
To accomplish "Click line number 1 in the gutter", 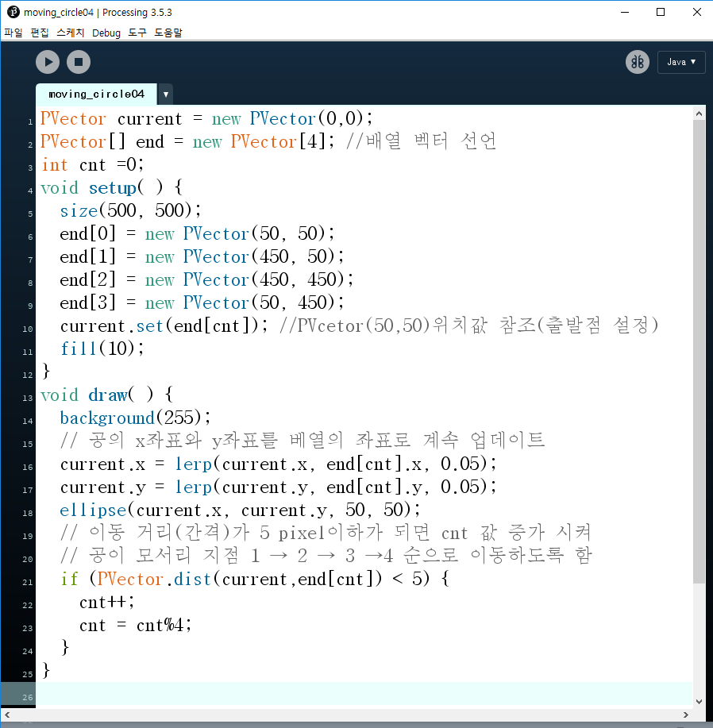I will [30, 121].
